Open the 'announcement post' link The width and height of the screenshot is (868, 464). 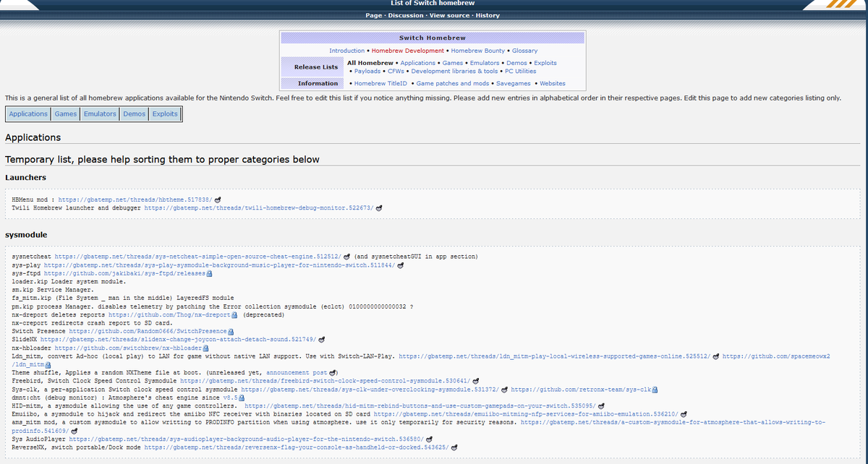(297, 372)
